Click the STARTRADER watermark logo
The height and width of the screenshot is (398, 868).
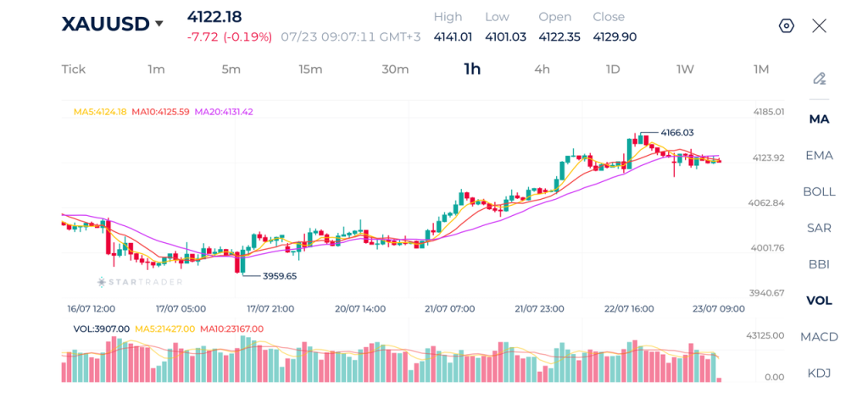coord(140,282)
